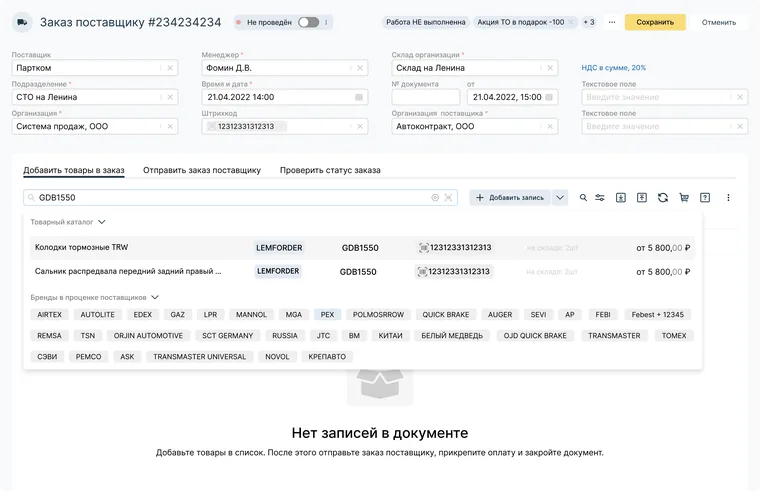This screenshot has height=491, width=760.
Task: Select the MANNOL brand chip
Action: click(x=251, y=315)
